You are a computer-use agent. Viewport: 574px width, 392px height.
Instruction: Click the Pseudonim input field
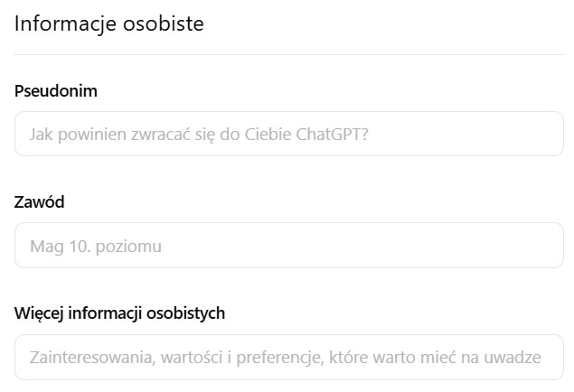[x=288, y=134]
